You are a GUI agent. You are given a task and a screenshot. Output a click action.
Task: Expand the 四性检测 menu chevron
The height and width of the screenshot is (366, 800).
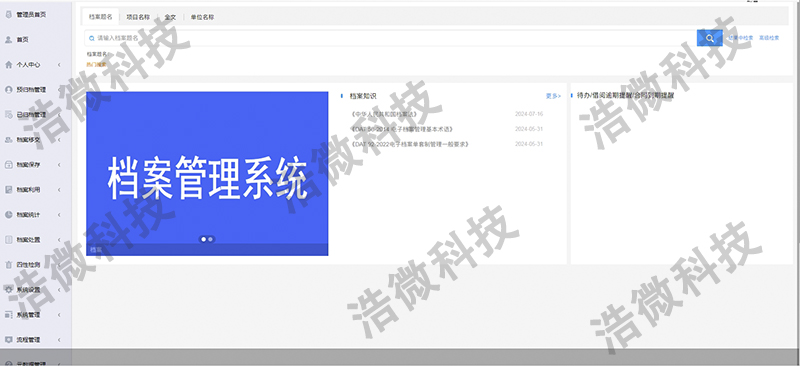pyautogui.click(x=59, y=265)
